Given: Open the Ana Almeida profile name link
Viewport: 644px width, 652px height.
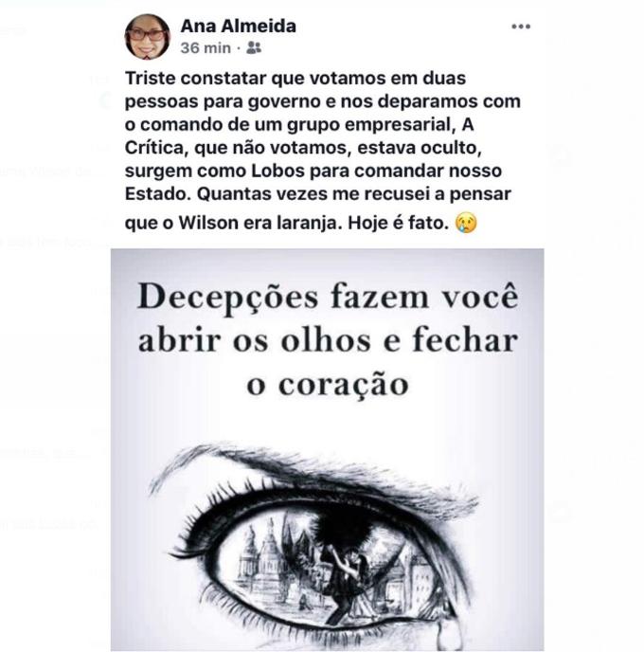Looking at the screenshot, I should [x=238, y=27].
